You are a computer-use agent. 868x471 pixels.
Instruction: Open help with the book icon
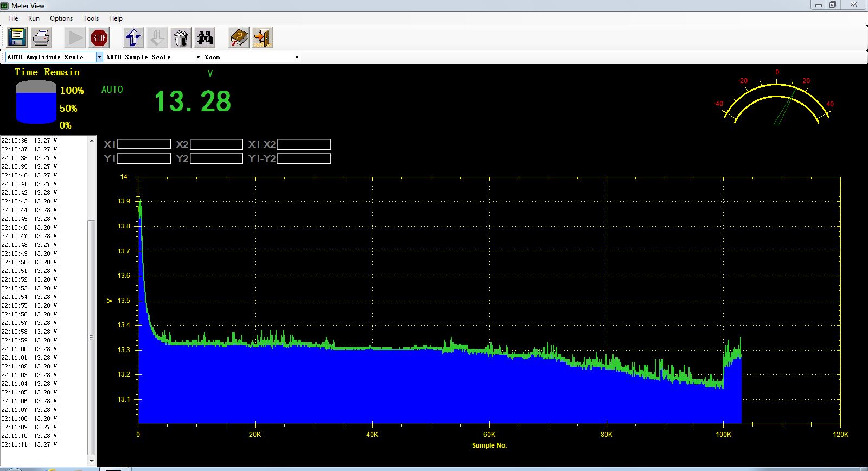click(239, 38)
